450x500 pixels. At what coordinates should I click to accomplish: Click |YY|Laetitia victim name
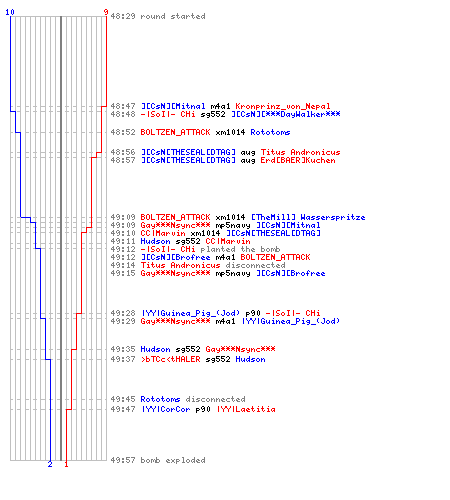246,409
